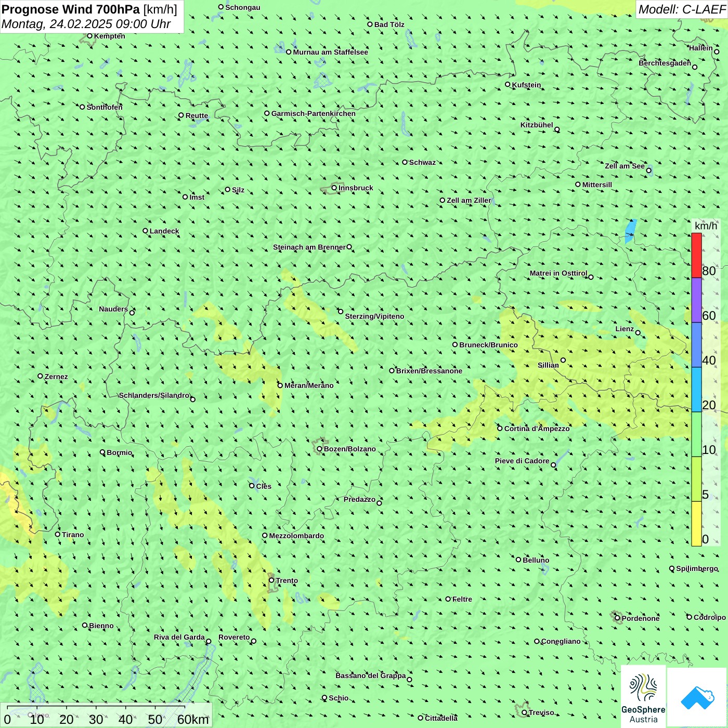The height and width of the screenshot is (728, 728).
Task: Click the Bruneck/Brunico label
Action: tap(488, 345)
